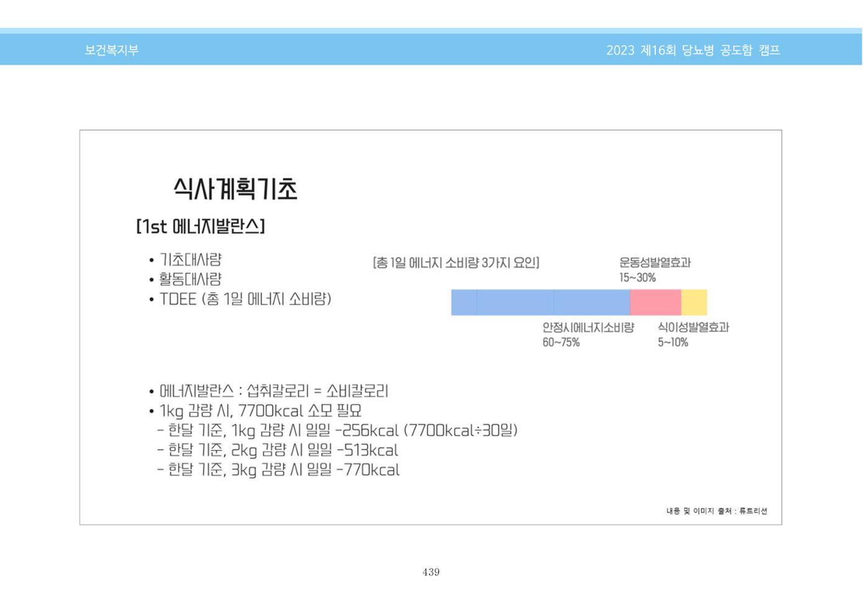Image resolution: width=868 pixels, height=614 pixels.
Task: Click the 15~30% value
Action: (637, 278)
